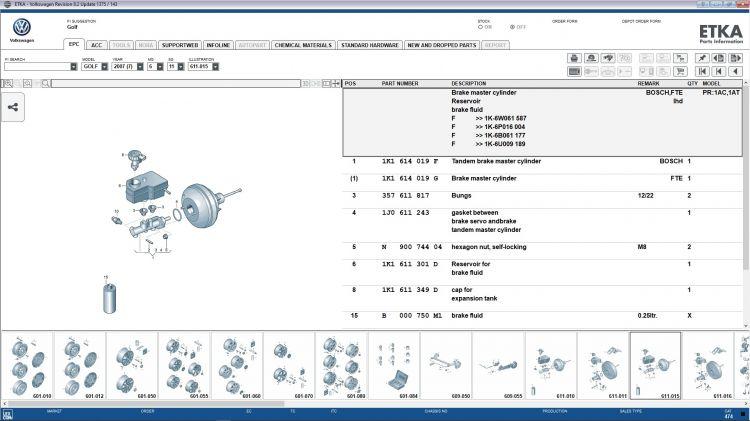
Task: Select Stock OFF radio button
Action: coord(512,27)
